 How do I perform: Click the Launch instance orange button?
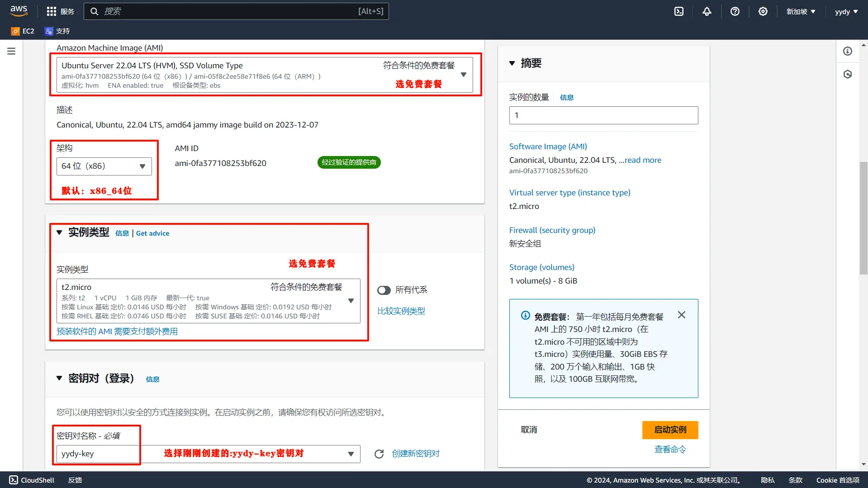670,430
